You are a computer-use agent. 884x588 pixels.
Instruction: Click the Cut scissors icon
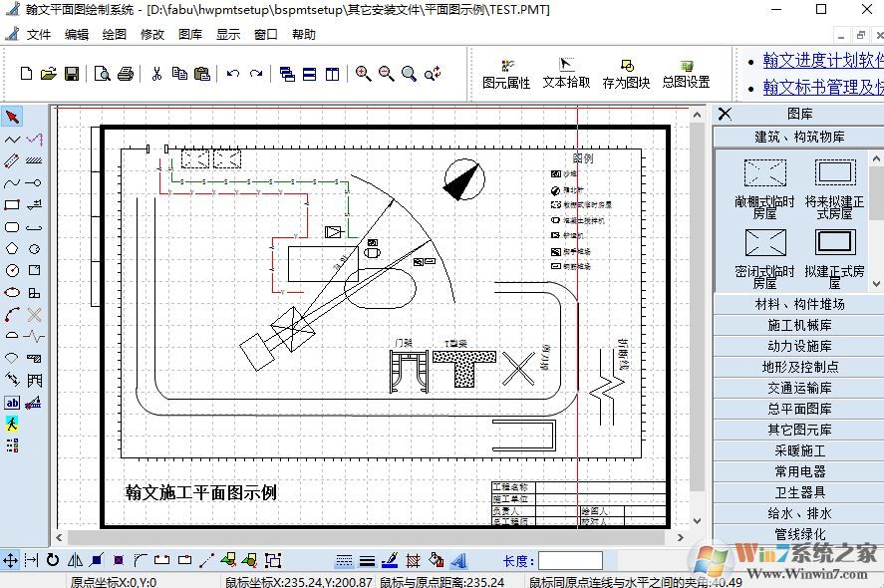156,74
